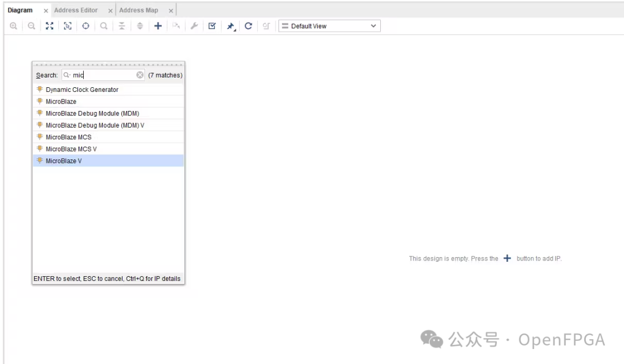
Task: Click the pin Auto-layout icon
Action: coord(231,26)
